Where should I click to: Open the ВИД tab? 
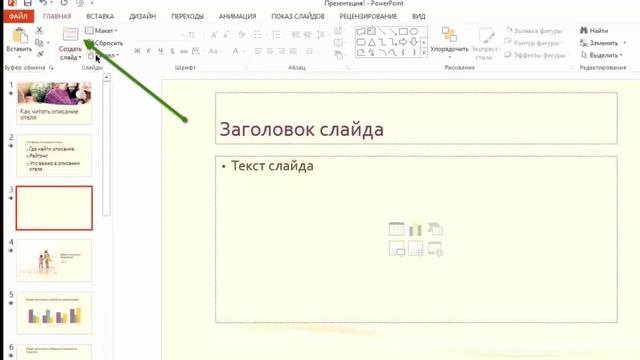(x=419, y=16)
